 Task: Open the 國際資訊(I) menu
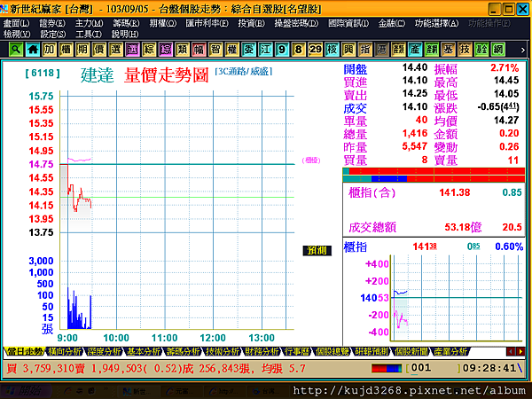348,23
